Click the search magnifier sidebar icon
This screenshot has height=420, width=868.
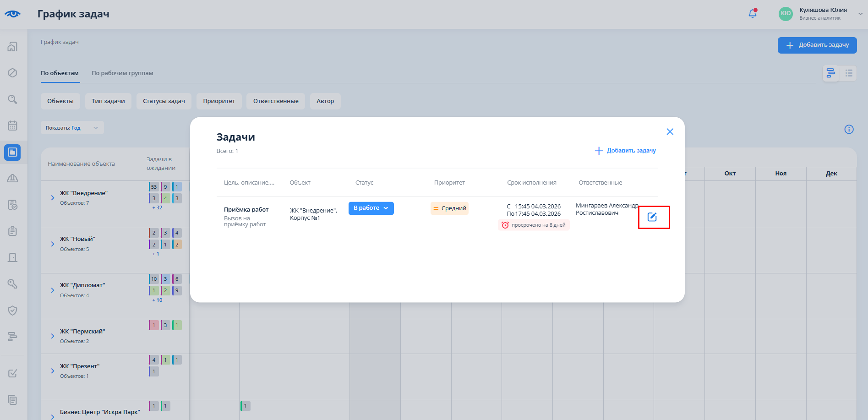click(x=13, y=99)
